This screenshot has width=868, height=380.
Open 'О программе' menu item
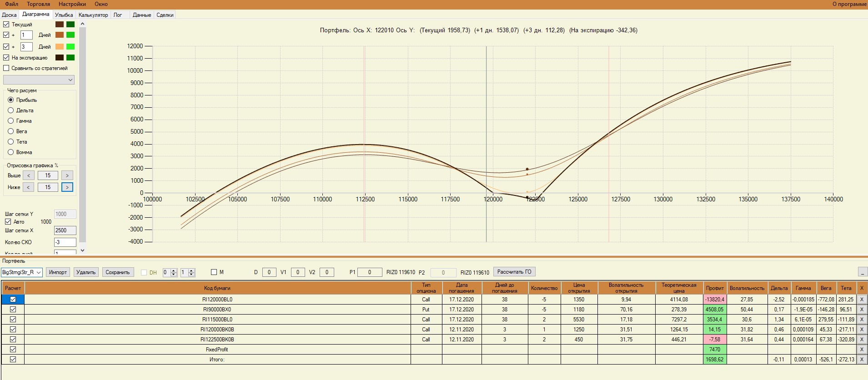(849, 4)
